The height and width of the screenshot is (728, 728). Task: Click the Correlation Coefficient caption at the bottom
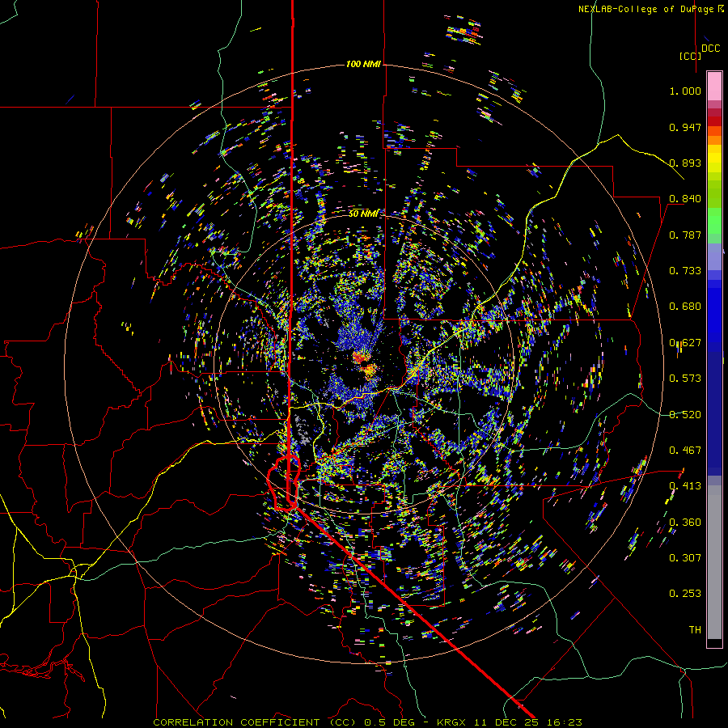(x=367, y=722)
